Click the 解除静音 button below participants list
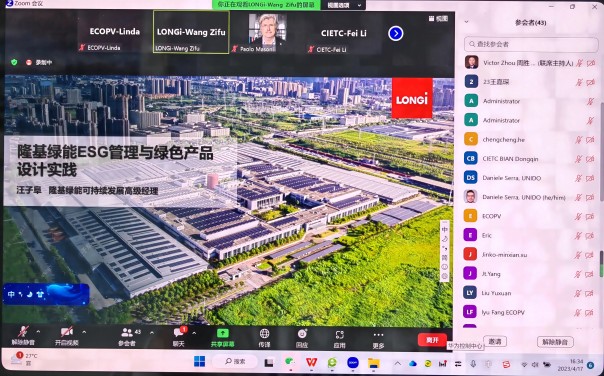Screen dimensions: 604x376 (555, 342)
